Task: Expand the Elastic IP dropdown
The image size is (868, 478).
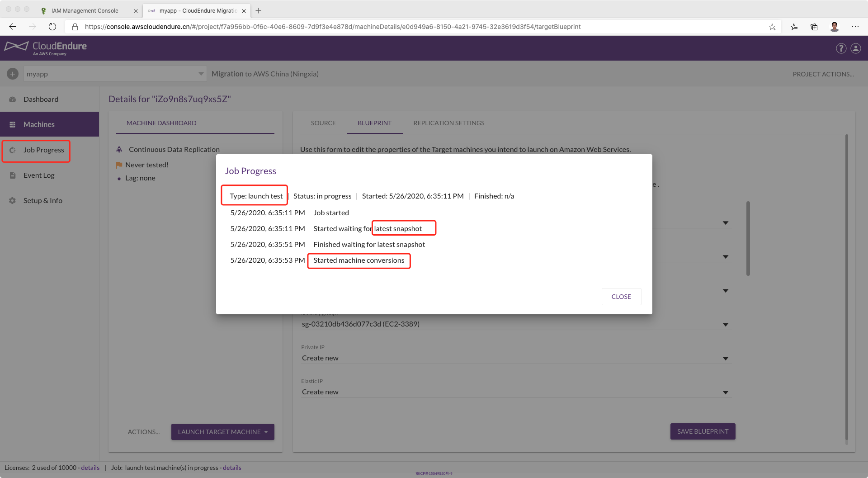Action: coord(725,392)
